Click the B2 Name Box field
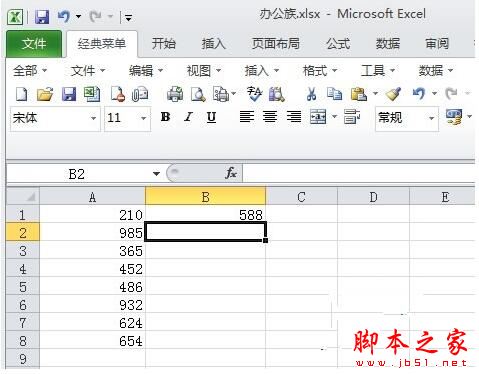Image resolution: width=479 pixels, height=374 pixels. click(77, 174)
